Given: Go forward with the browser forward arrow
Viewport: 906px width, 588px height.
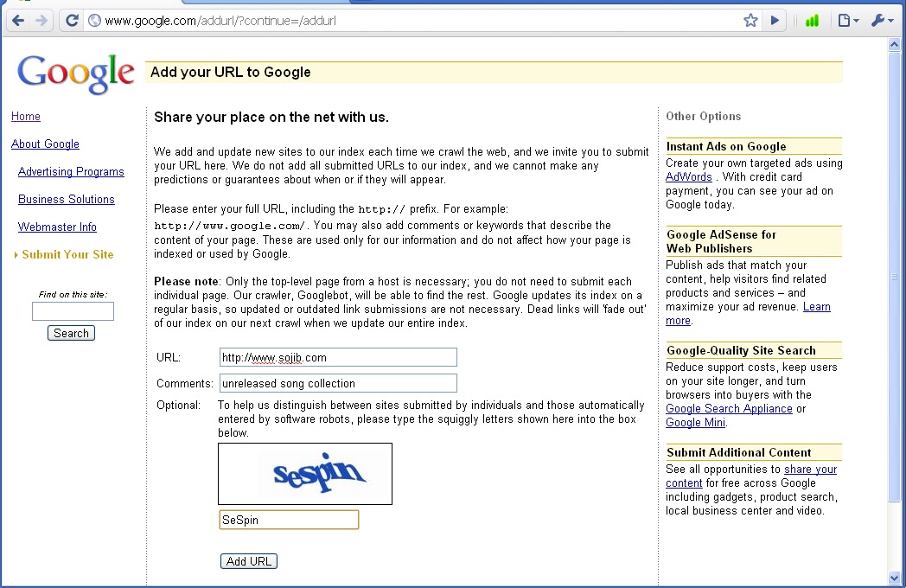Looking at the screenshot, I should click(41, 21).
